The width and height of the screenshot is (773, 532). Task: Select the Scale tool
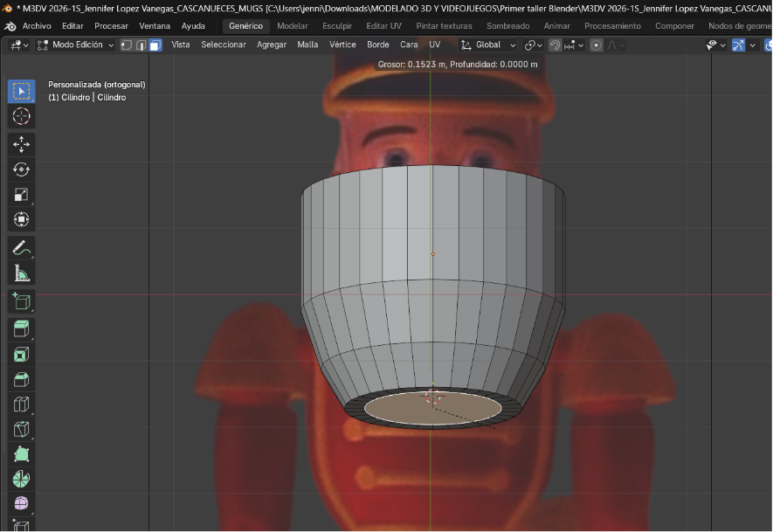[22, 195]
